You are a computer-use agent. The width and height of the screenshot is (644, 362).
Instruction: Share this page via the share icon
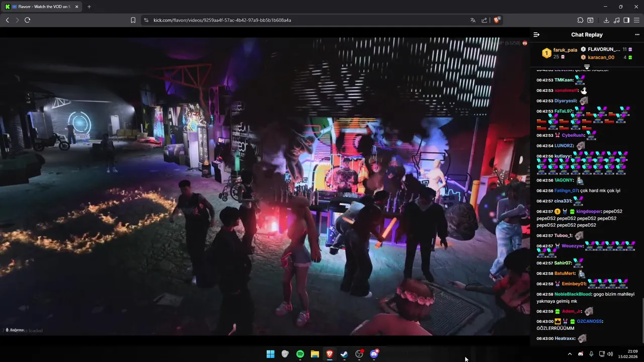[x=484, y=20]
